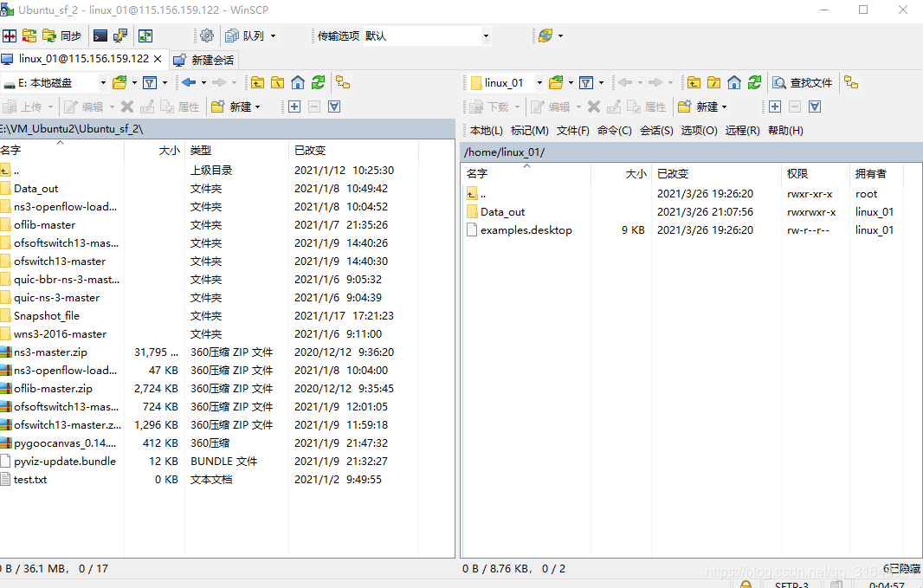Open the 文件(F) menu

pyautogui.click(x=572, y=131)
